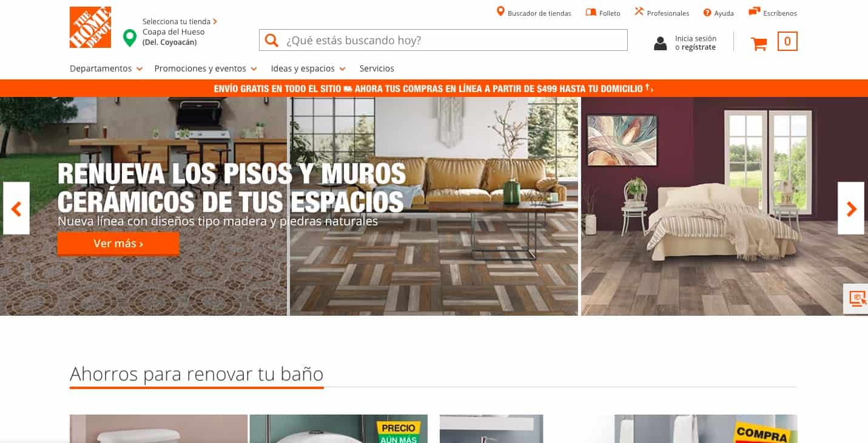Open the Escríbenos link
Viewport: 868px width, 443px height.
tap(780, 13)
